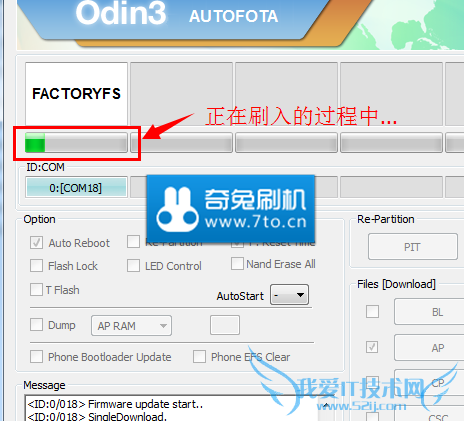Toggle the Auto Reboot checkbox
The width and height of the screenshot is (464, 421).
(x=36, y=243)
